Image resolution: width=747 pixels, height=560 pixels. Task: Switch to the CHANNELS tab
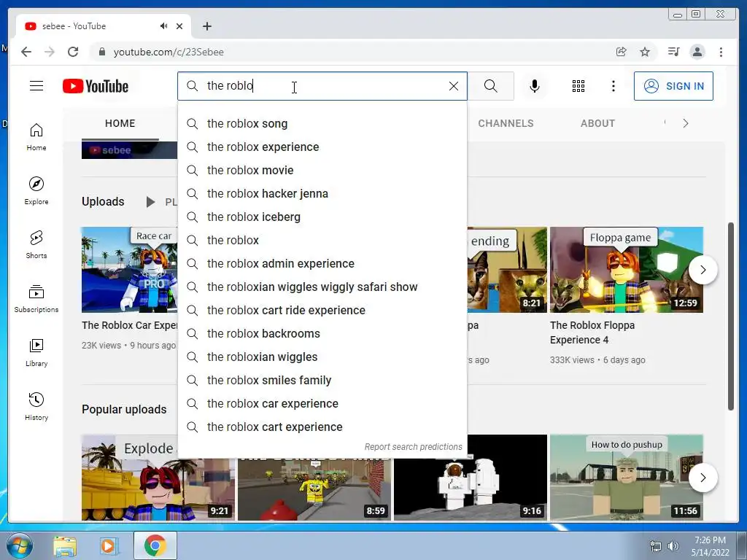506,123
